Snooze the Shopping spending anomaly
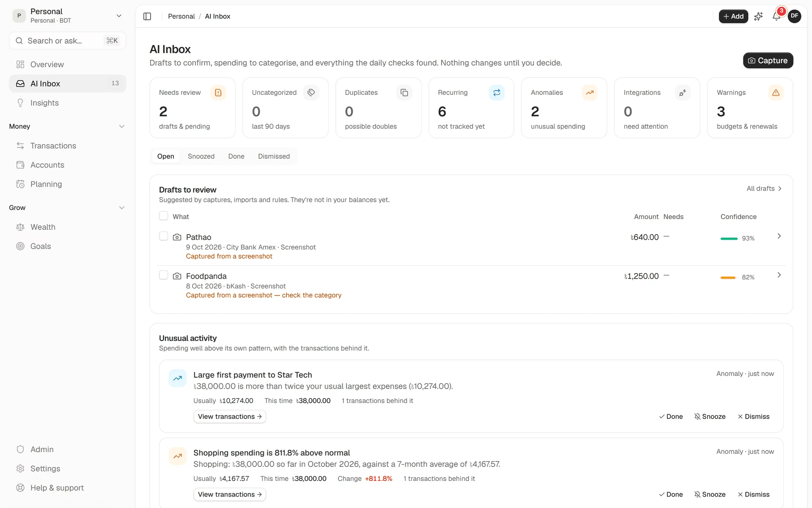 coord(710,494)
